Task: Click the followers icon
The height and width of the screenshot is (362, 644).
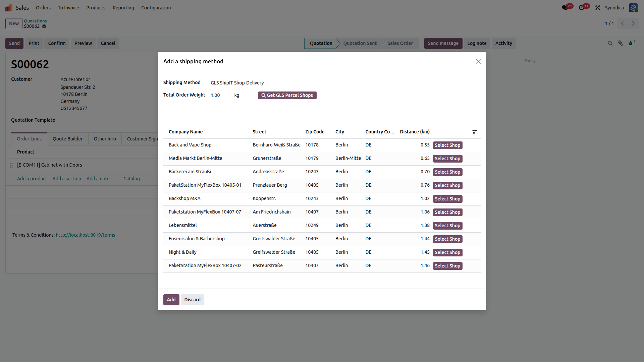Action: point(632,43)
